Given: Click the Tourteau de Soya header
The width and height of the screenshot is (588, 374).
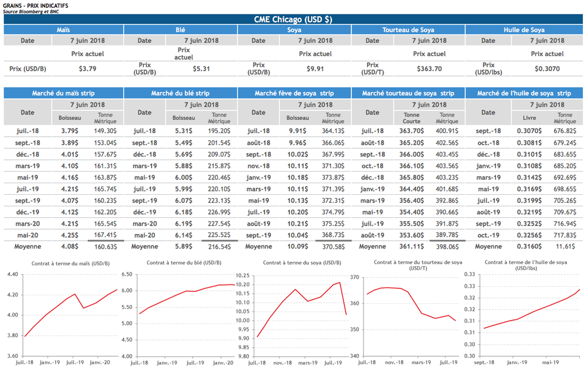Looking at the screenshot, I should [408, 30].
